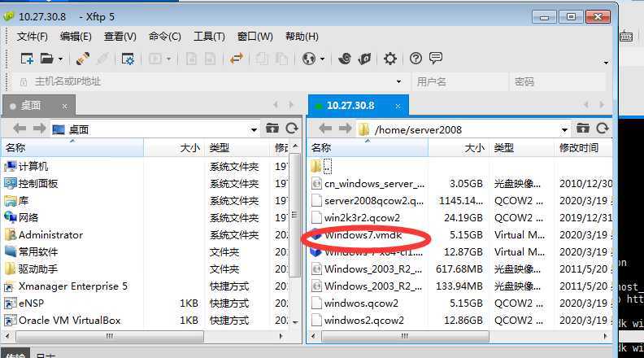Click the Xshell swirl icon
Image resolution: width=644 pixels, height=358 pixels.
[345, 59]
